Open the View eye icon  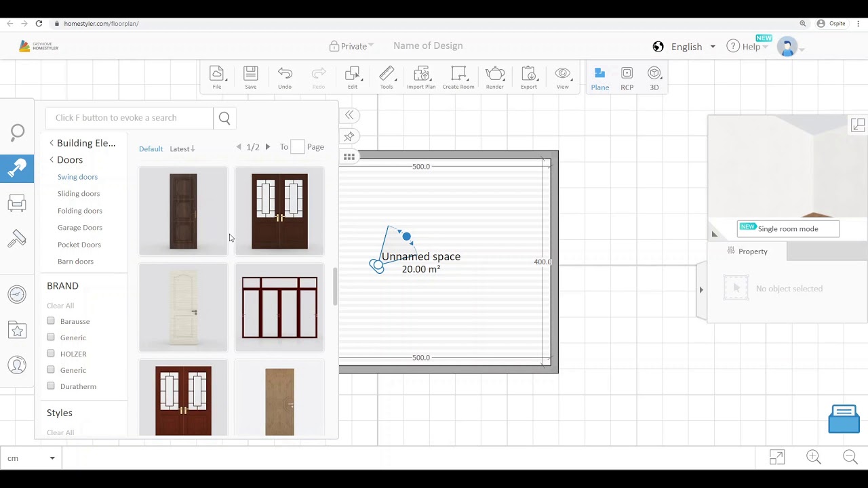tap(563, 77)
